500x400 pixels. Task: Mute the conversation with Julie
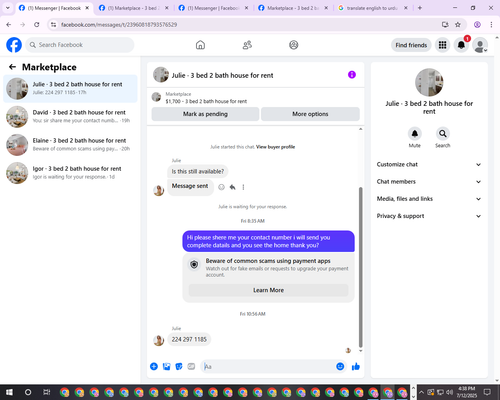click(x=415, y=134)
